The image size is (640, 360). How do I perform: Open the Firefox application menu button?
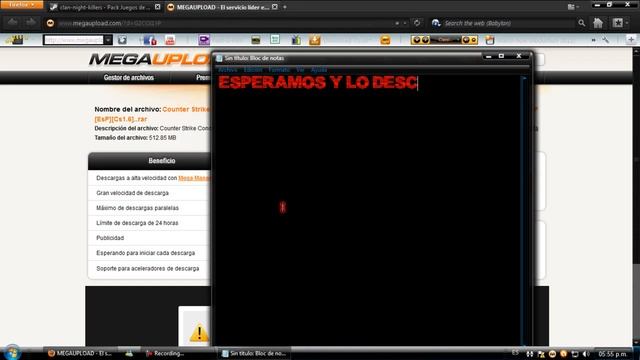tap(21, 4)
